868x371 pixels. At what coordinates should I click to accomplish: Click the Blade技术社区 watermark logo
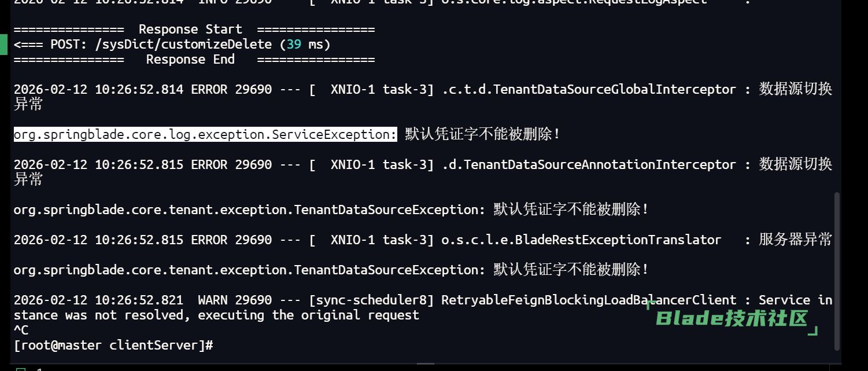coord(732,319)
